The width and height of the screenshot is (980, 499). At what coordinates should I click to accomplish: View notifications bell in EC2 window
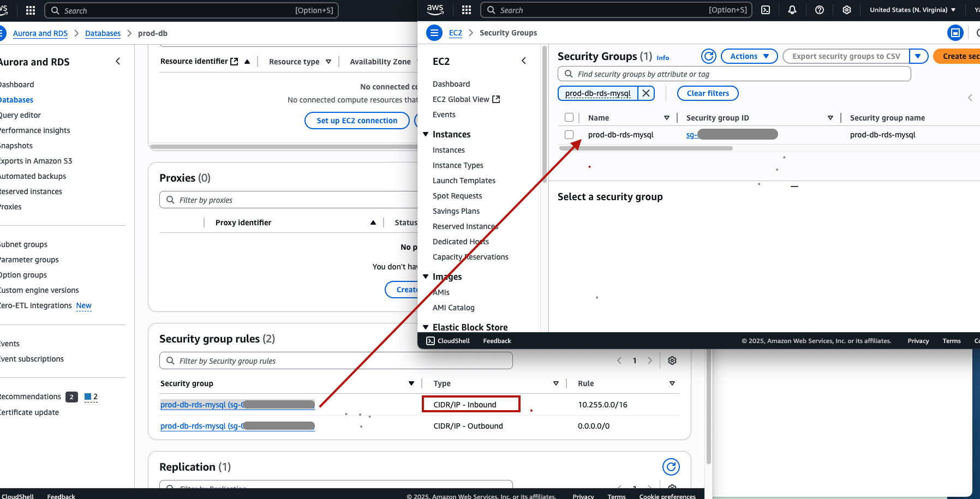click(x=792, y=10)
